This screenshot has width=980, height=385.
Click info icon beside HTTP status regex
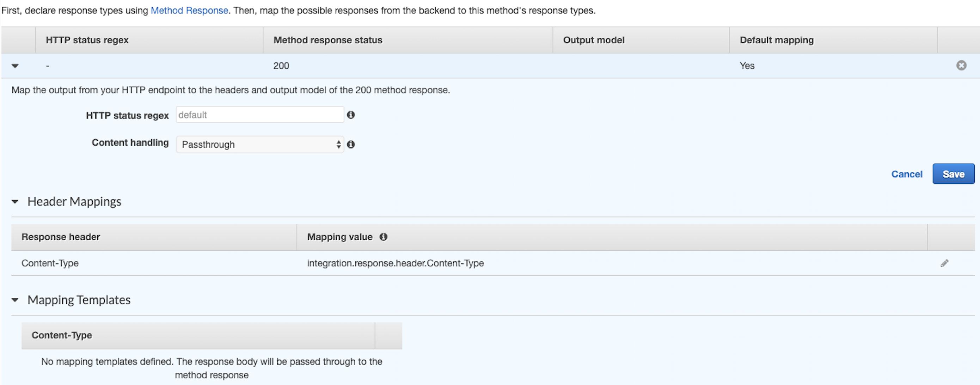[351, 115]
